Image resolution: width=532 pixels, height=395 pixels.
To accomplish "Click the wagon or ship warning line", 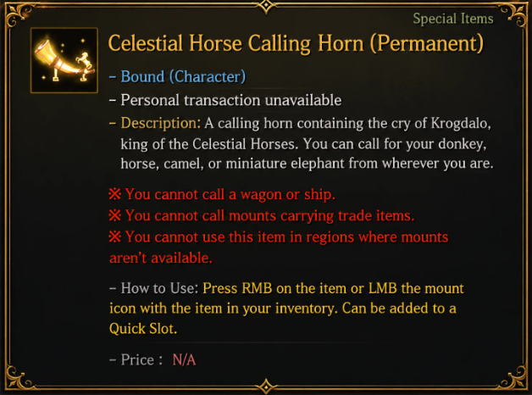I will click(222, 194).
